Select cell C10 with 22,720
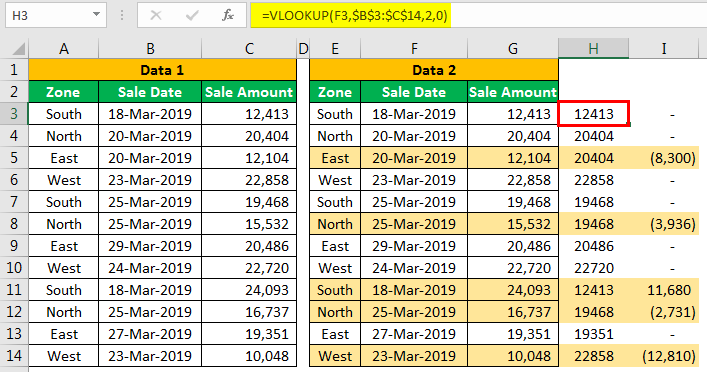Screen dimensions: 707x372 pos(249,268)
